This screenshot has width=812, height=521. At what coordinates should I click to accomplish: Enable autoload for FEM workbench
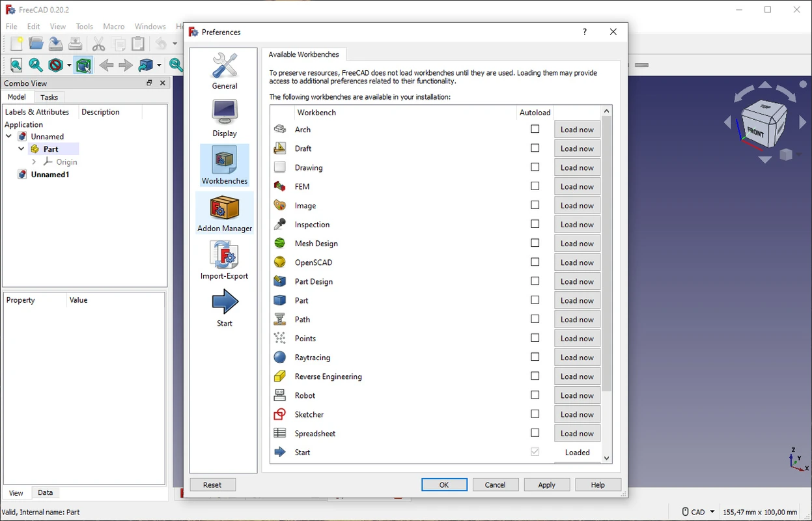coord(535,186)
